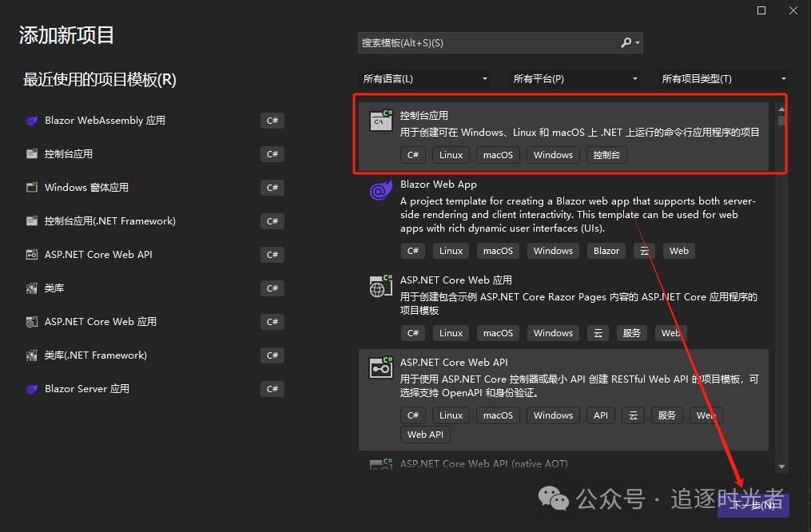
Task: Open the 所有项目类型(T) dropdown
Action: 722,79
